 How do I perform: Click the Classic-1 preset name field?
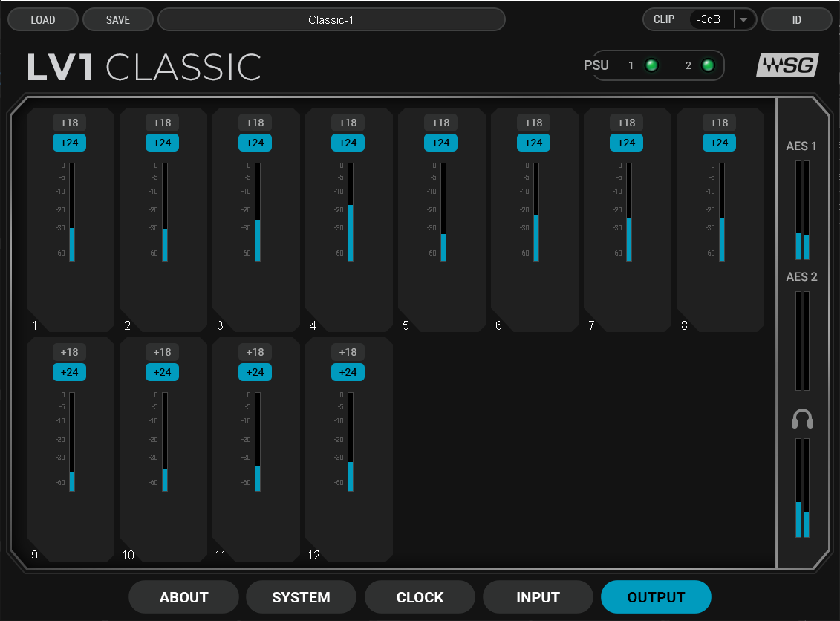tap(331, 20)
